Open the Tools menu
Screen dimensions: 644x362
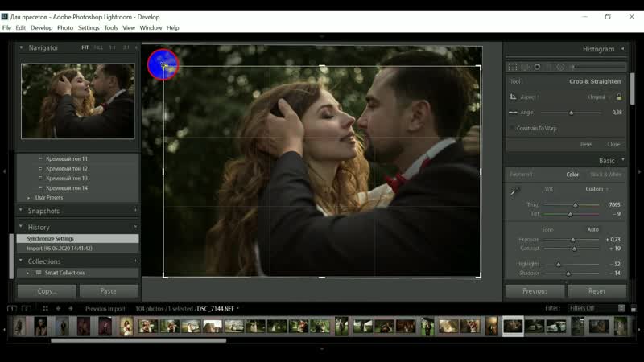tap(111, 28)
